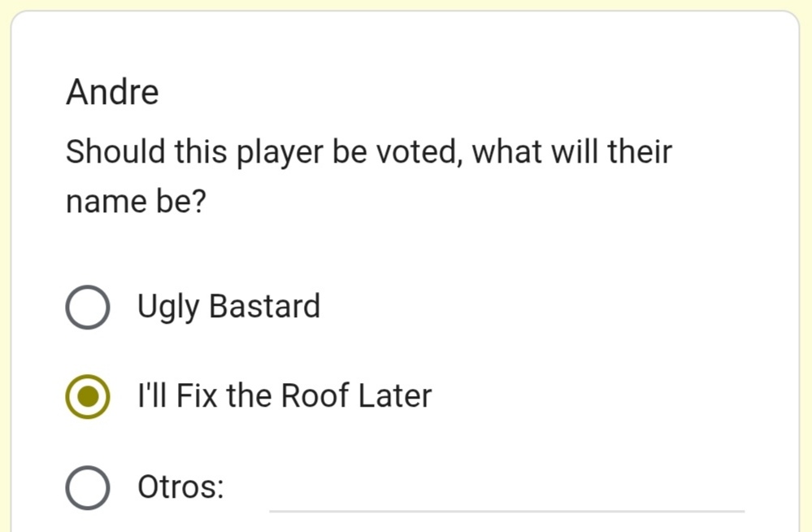
Task: Pick the empty circle next to Ugly Bastard
Action: pos(88,307)
